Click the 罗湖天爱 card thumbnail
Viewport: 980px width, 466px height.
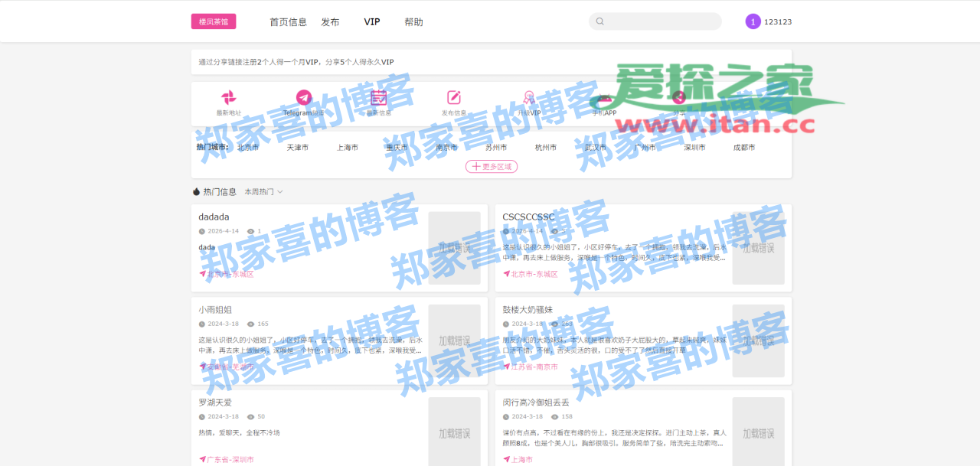point(455,432)
